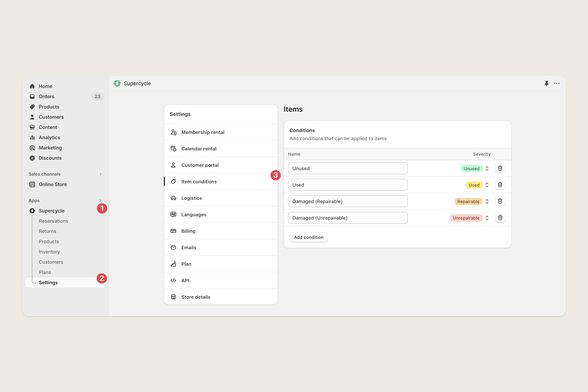Image resolution: width=588 pixels, height=392 pixels.
Task: Click the Unused condition name field
Action: point(348,168)
